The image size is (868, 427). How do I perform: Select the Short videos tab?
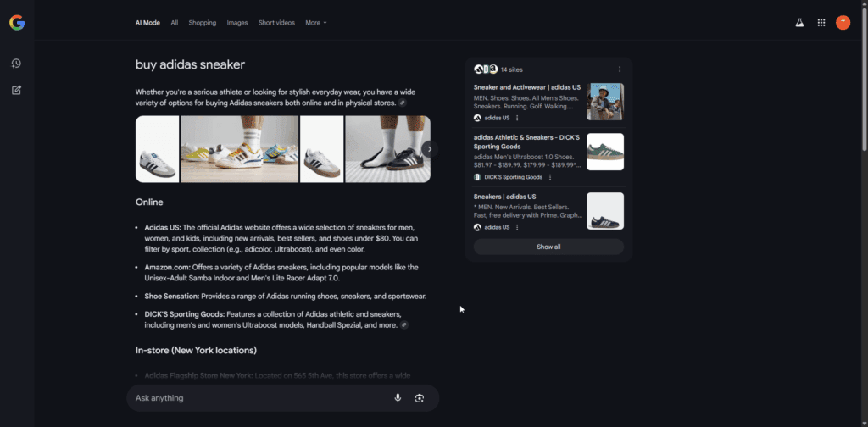point(276,23)
